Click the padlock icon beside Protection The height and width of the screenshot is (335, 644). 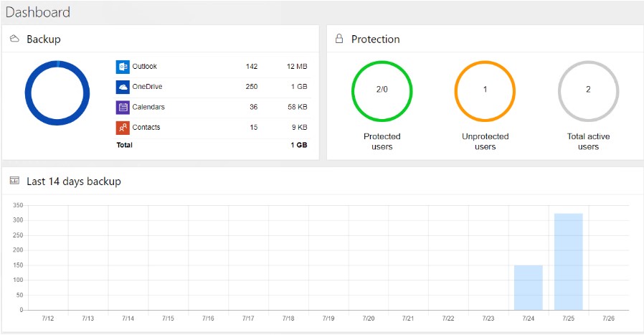338,39
